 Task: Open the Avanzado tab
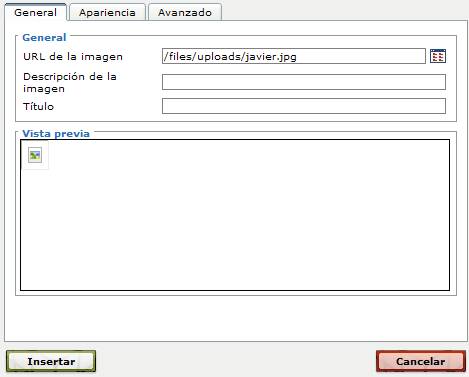[x=185, y=13]
